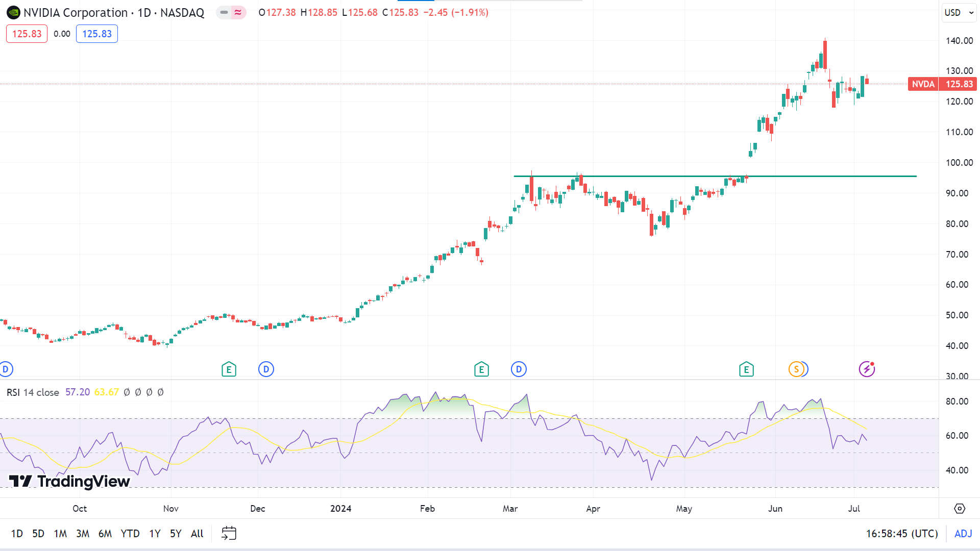The height and width of the screenshot is (551, 980).
Task: Click the dividend marker in early March
Action: point(519,369)
